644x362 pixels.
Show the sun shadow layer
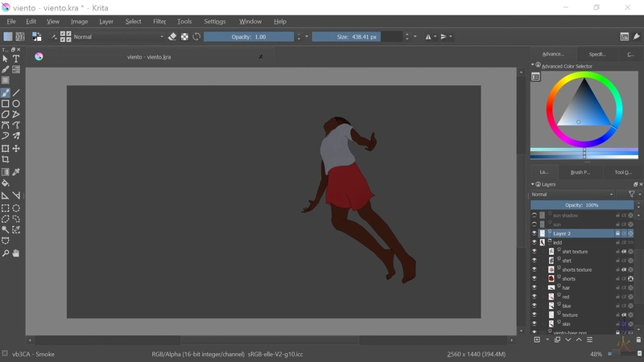(x=534, y=216)
